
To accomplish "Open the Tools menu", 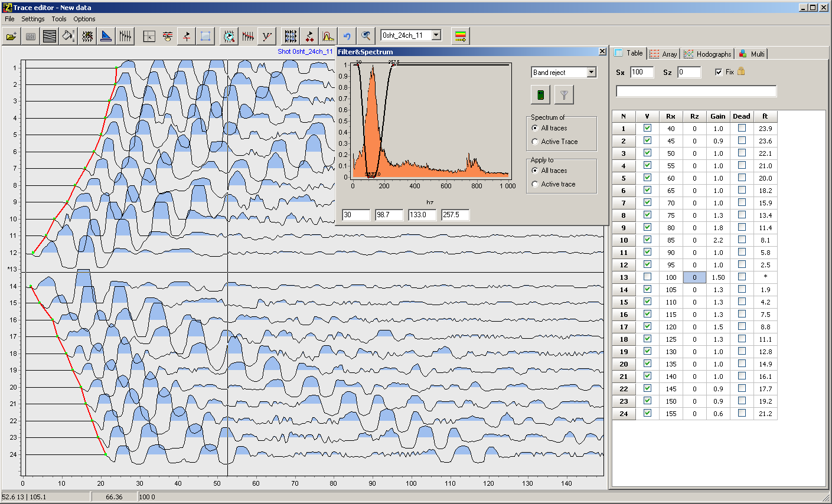I will [59, 19].
